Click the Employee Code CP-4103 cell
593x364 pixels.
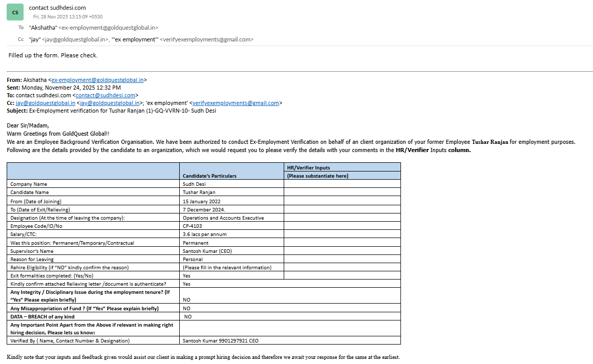(231, 226)
